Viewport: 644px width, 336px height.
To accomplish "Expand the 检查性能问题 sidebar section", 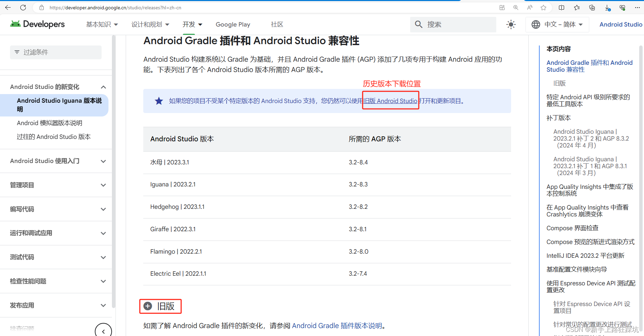I will tap(103, 281).
